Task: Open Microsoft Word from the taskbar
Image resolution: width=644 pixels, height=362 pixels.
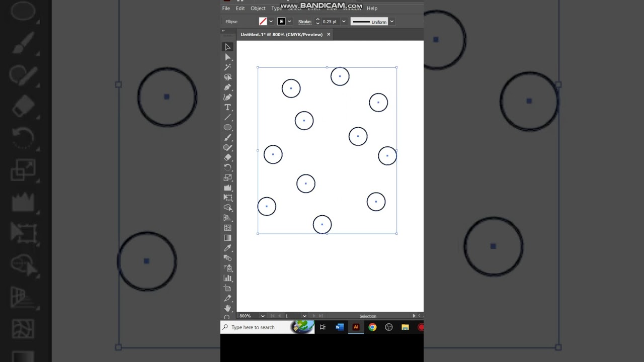Action: click(x=339, y=327)
